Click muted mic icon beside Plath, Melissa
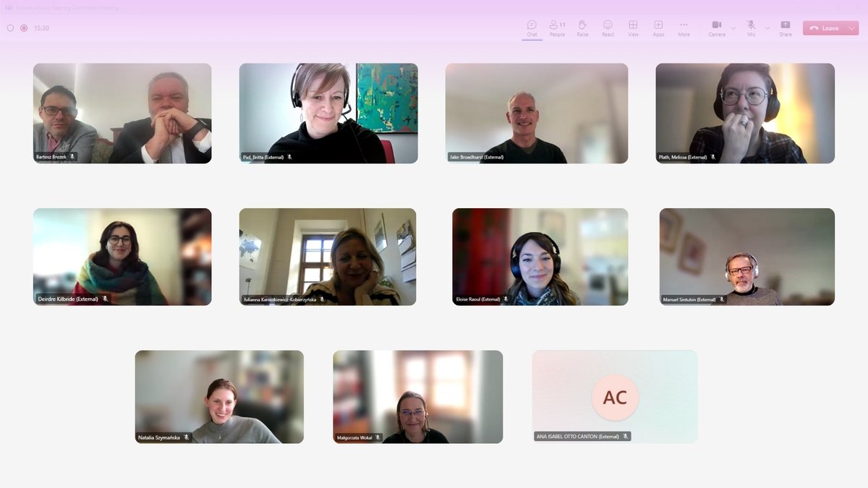 714,157
